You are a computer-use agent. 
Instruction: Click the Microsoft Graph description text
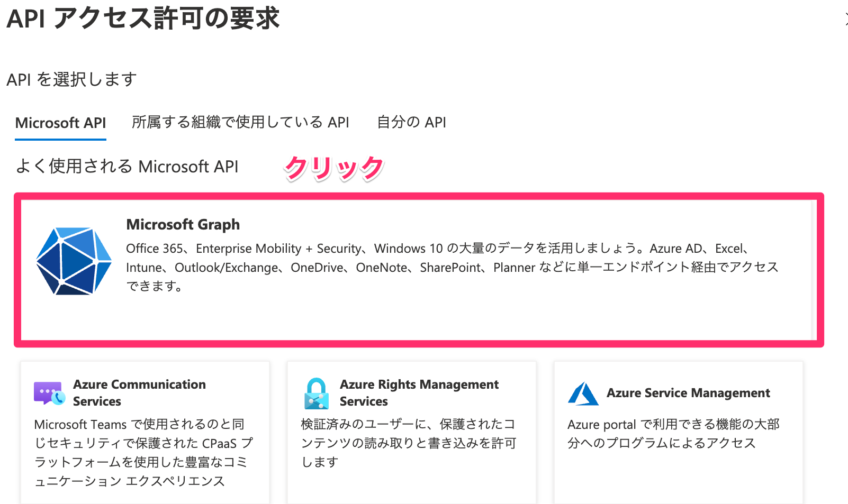point(451,267)
